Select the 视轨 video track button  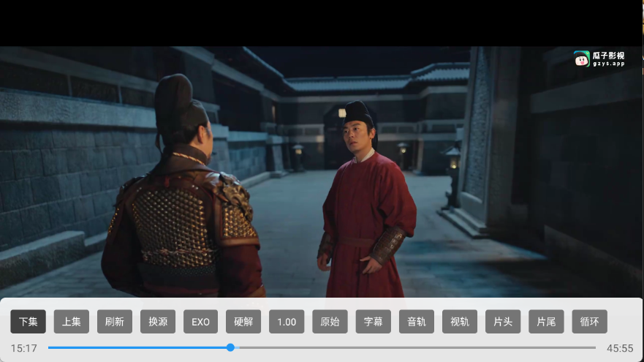pos(460,322)
